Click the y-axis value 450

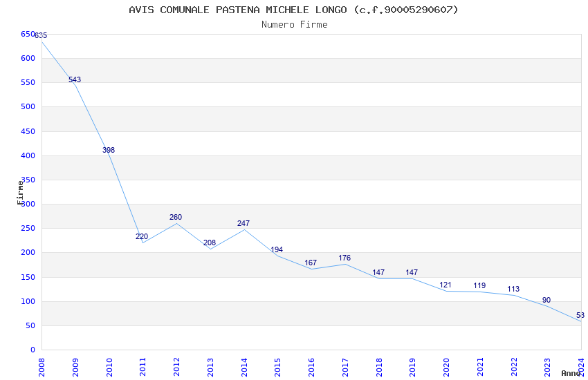point(28,131)
